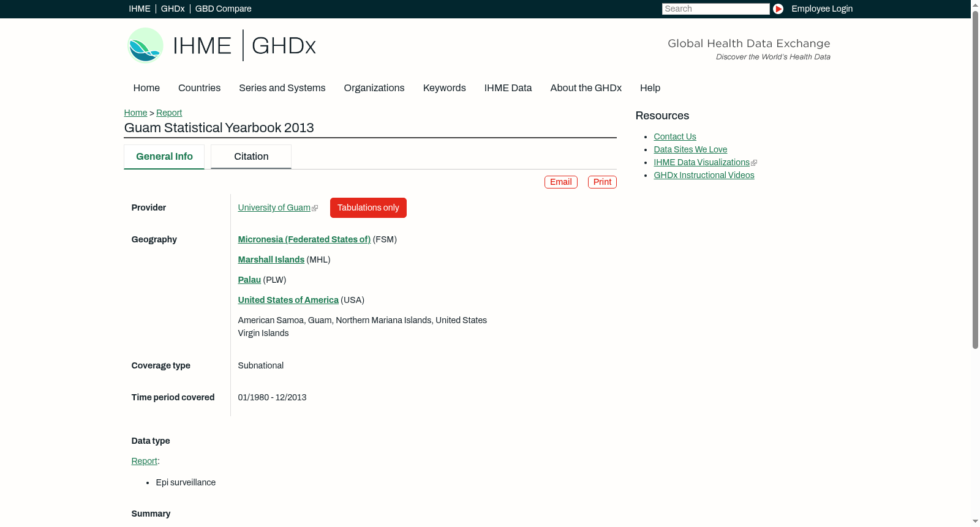
Task: Select the General Info tab
Action: click(x=164, y=157)
